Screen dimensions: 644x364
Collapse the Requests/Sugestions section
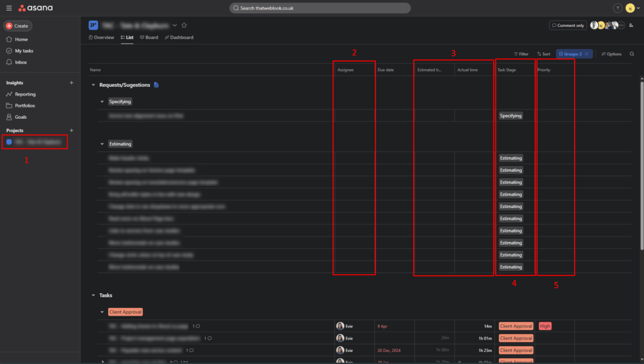click(x=93, y=85)
